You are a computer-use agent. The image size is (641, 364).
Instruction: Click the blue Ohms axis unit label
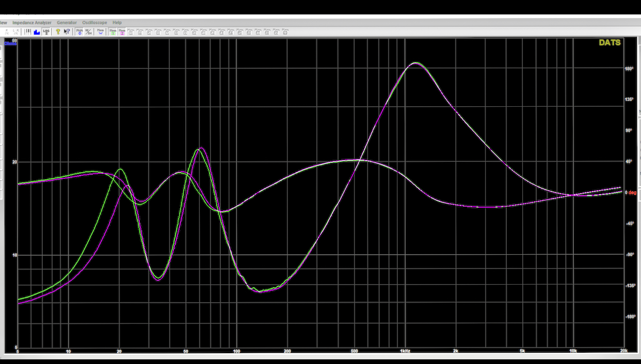pyautogui.click(x=10, y=43)
